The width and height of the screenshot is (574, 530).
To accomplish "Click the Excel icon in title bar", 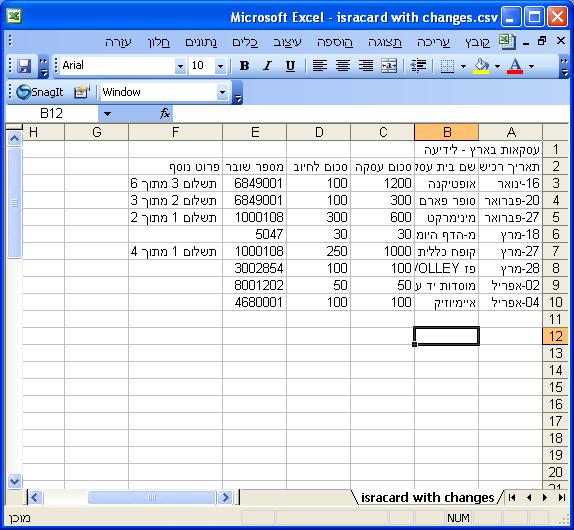I will 14,17.
